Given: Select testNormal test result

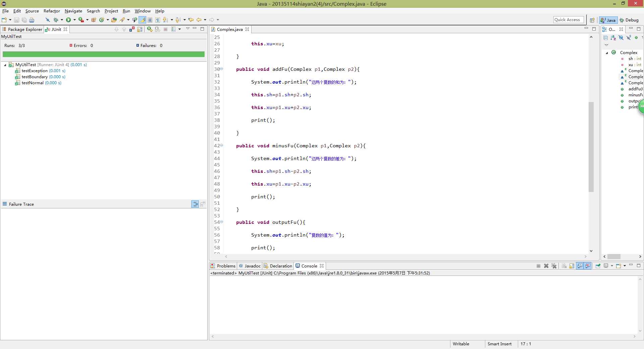Looking at the screenshot, I should click(x=38, y=83).
